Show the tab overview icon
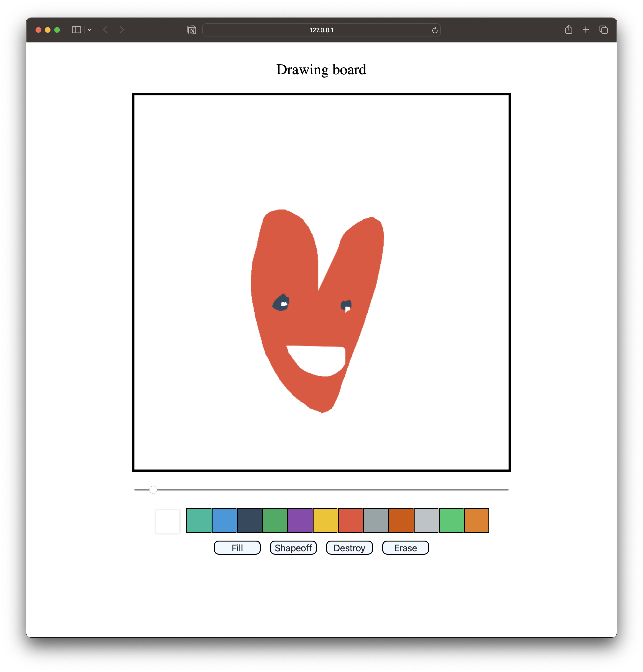Viewport: 643px width, 672px height. [x=603, y=30]
